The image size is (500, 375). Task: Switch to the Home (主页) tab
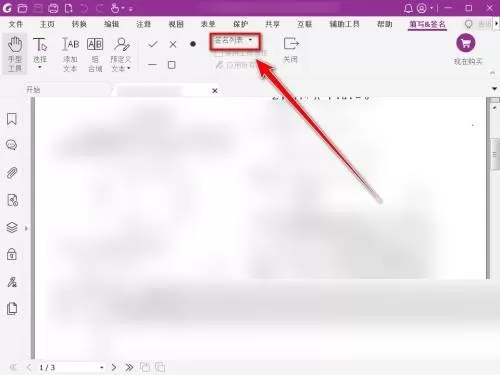[x=47, y=24]
